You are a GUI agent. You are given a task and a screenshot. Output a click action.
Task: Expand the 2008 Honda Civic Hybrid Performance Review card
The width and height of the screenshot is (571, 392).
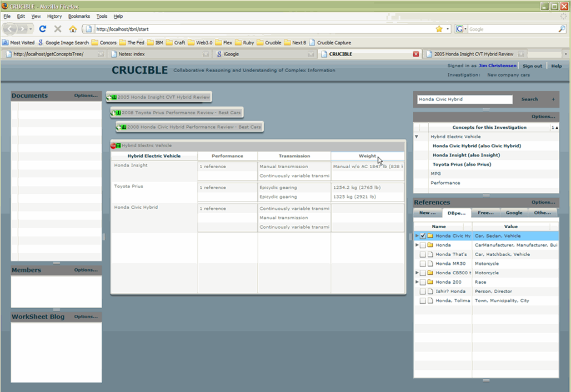119,127
